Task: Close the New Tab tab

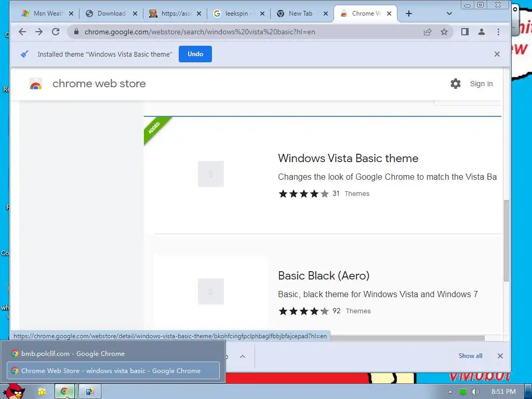Action: pyautogui.click(x=326, y=14)
